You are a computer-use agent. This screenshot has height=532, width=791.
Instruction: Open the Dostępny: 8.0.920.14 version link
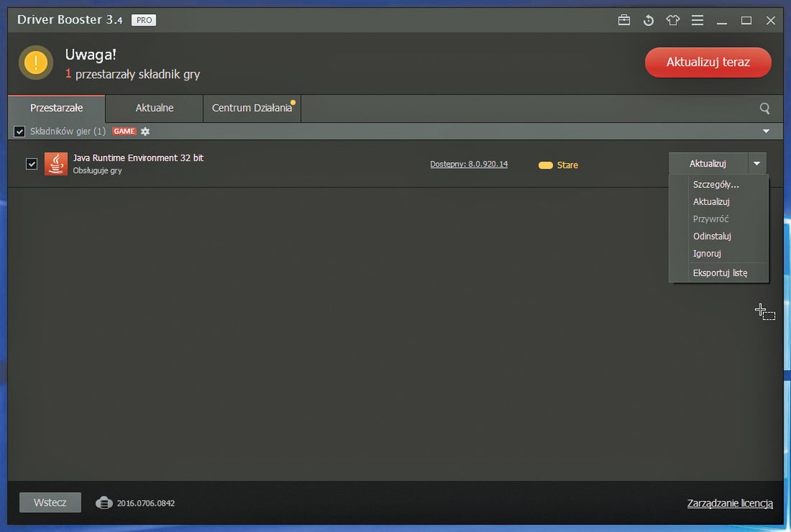(x=469, y=164)
